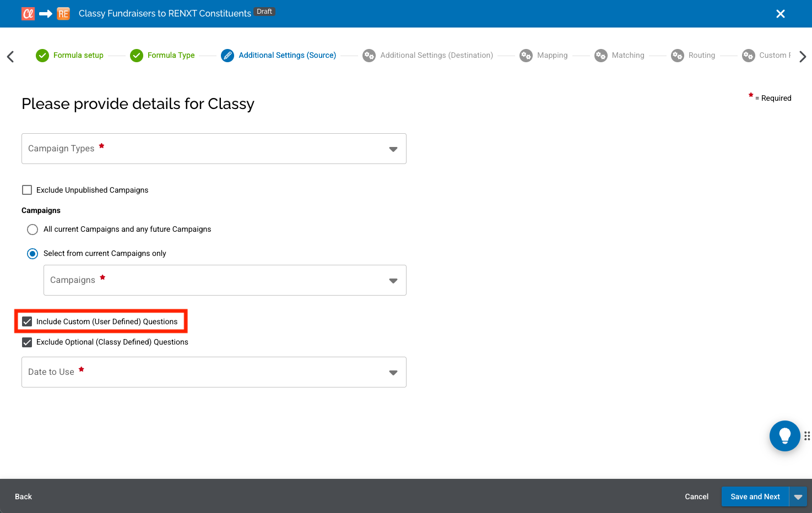Click the right chevron to reveal more steps

click(x=803, y=56)
